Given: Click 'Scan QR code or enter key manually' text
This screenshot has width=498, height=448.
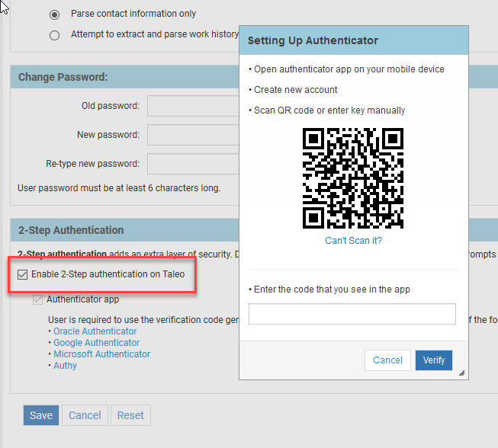Looking at the screenshot, I should tap(329, 110).
